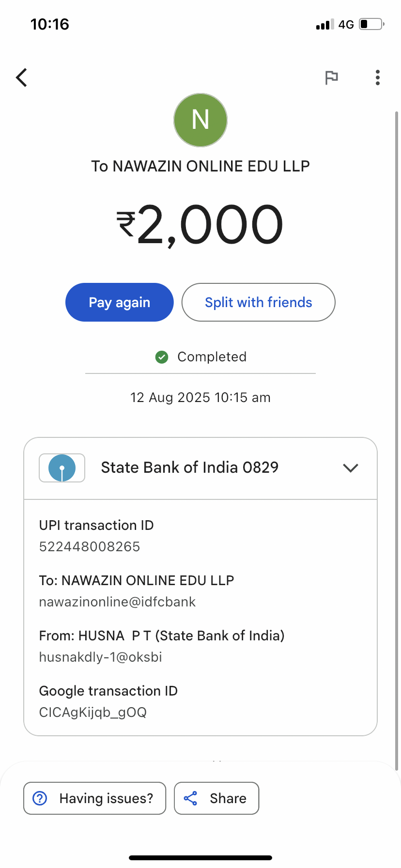Tap the battery indicator in the status bar

point(371,24)
